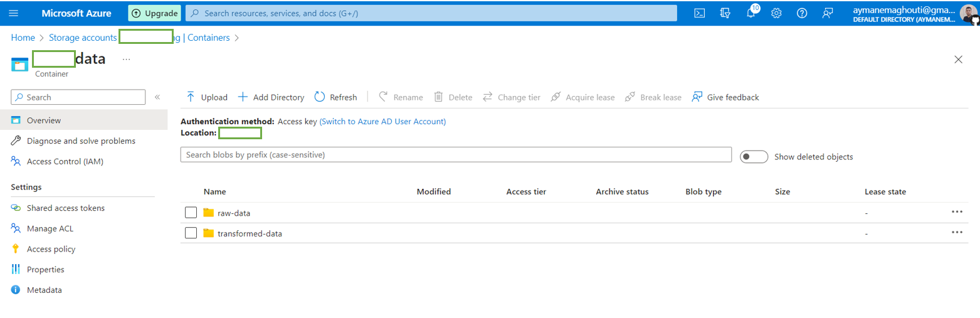Sort by Modified column header
980x318 pixels.
tap(434, 192)
